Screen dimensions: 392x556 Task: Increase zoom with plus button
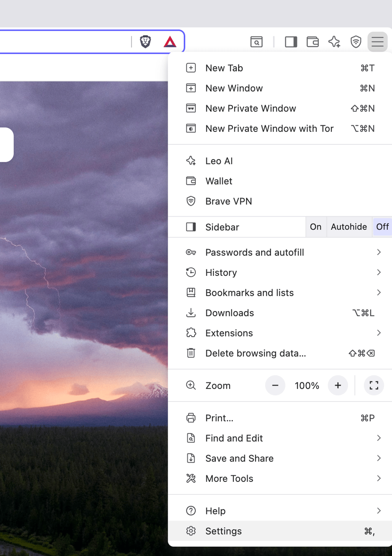click(x=338, y=385)
